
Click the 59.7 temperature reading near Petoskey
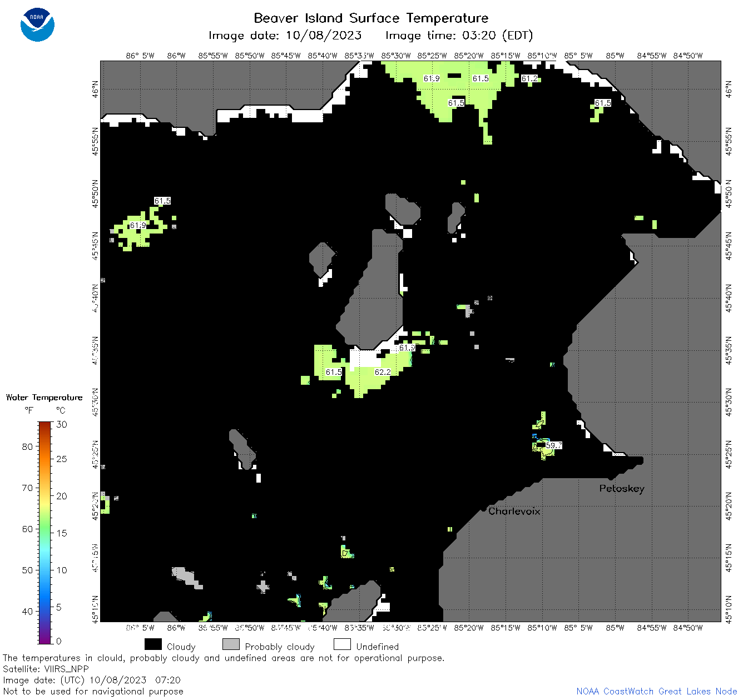click(x=554, y=445)
